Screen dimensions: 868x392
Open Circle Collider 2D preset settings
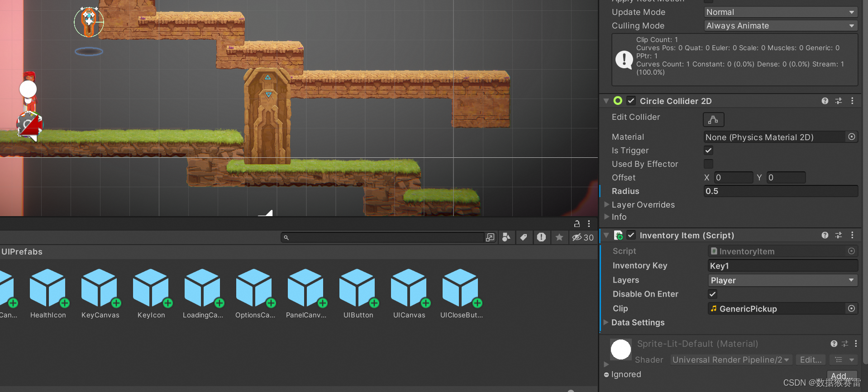[x=839, y=101]
